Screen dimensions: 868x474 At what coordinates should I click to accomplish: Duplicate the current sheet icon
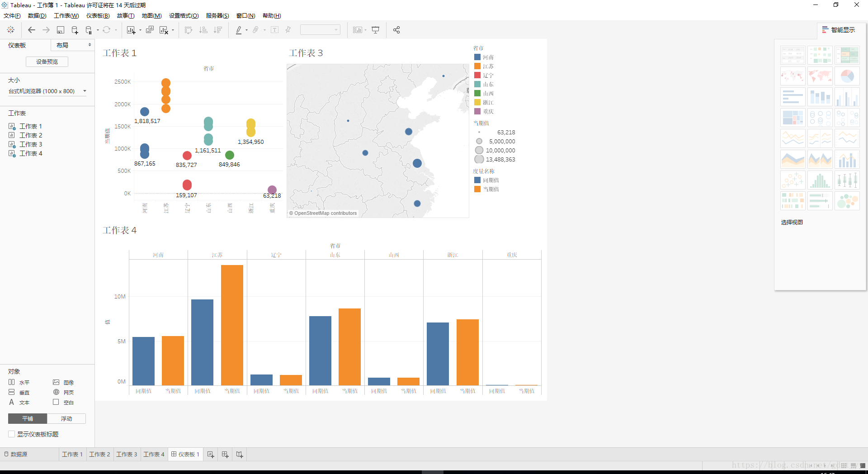click(150, 30)
